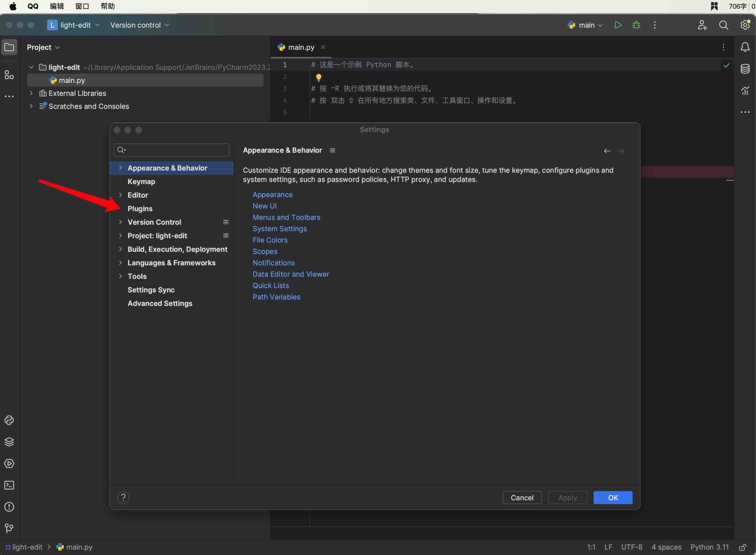
Task: Open the Terminal tool window
Action: [x=9, y=485]
